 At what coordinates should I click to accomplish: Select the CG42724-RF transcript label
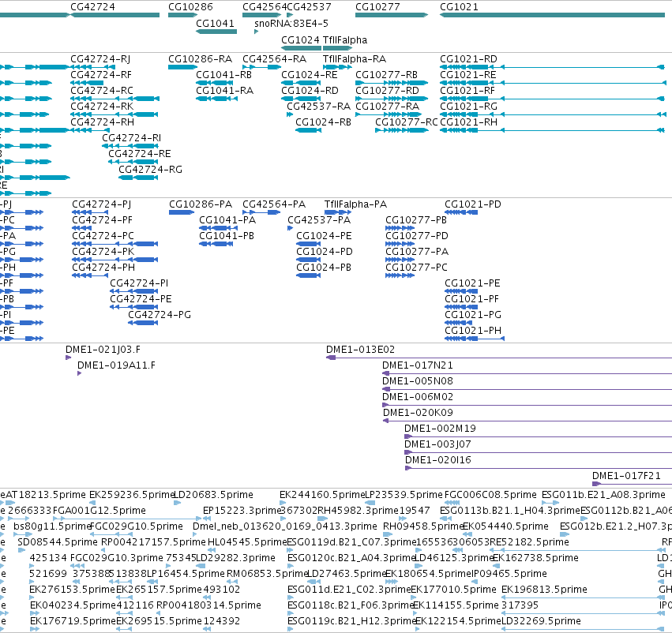pyautogui.click(x=101, y=74)
